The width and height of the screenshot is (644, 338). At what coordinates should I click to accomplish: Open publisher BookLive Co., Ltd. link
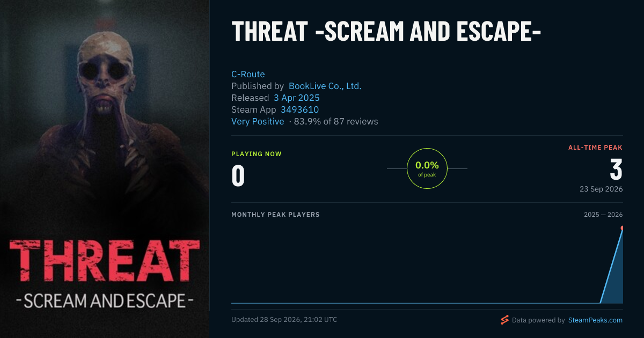pos(325,86)
